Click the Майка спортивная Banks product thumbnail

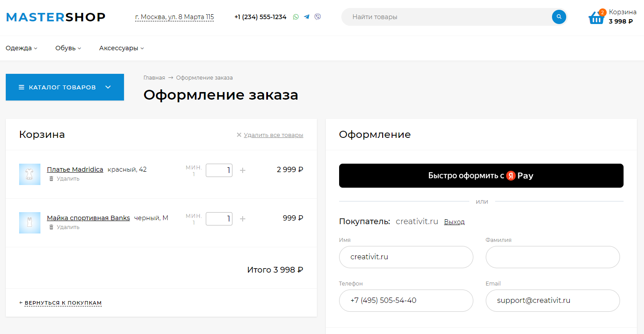pos(30,223)
